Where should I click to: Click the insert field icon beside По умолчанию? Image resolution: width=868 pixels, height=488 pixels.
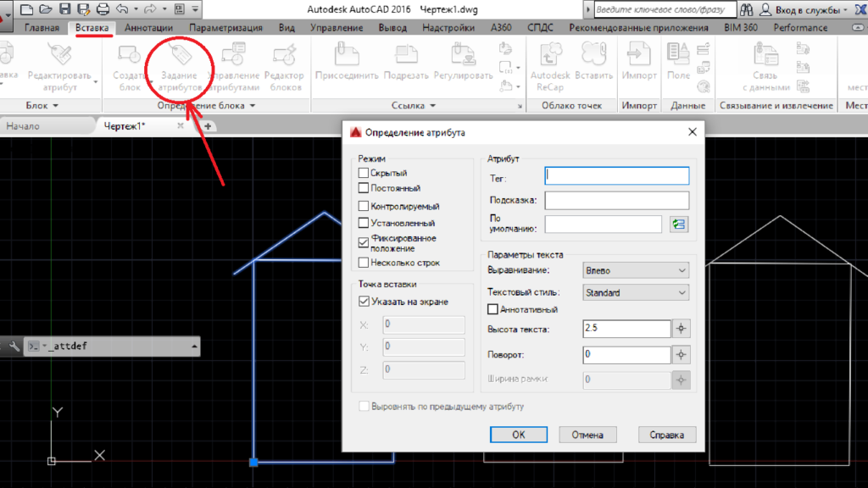pos(679,225)
